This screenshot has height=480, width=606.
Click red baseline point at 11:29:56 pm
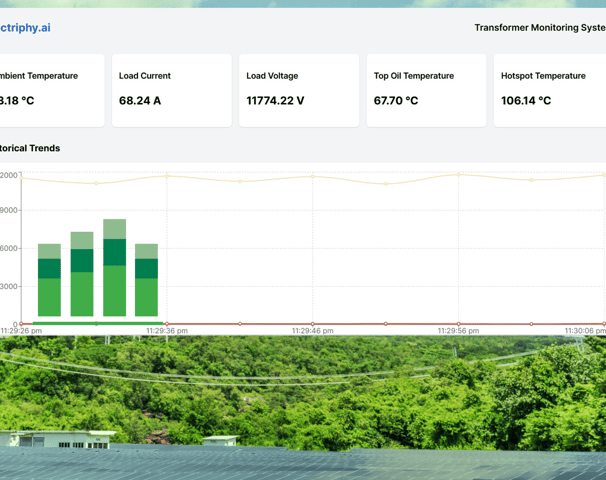[x=459, y=324]
